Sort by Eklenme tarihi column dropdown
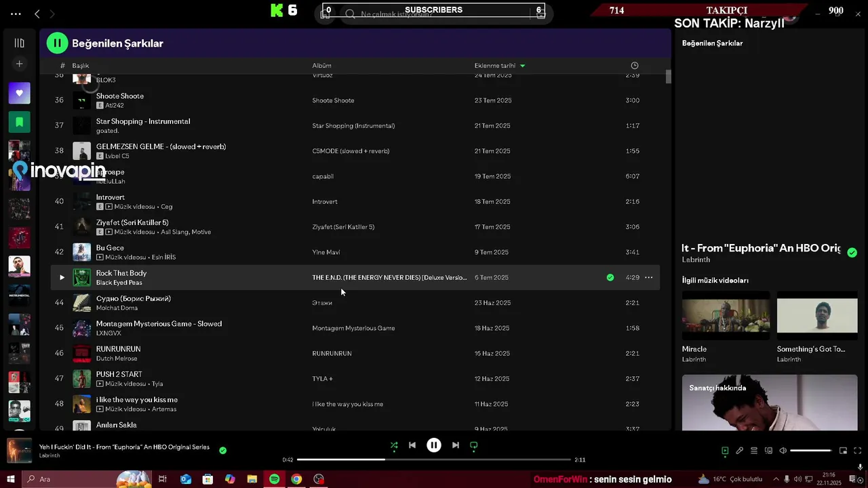This screenshot has height=488, width=868. [500, 66]
